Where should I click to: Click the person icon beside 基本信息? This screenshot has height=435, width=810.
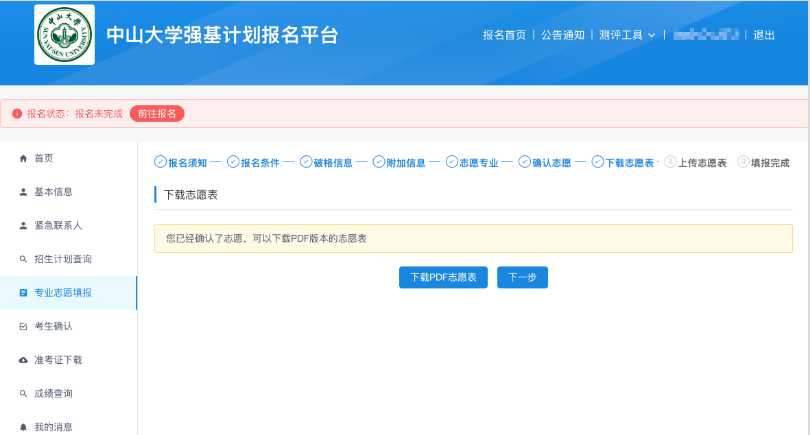24,192
